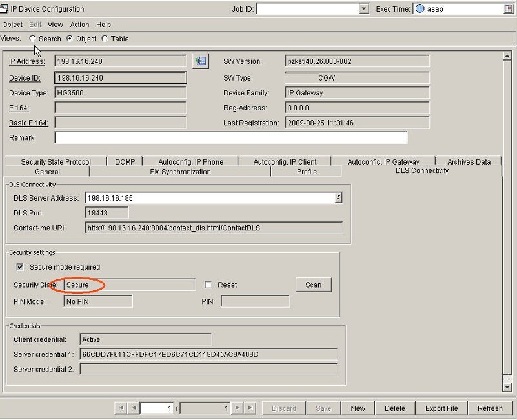
Task: Open the Archives Data tab
Action: 469,161
